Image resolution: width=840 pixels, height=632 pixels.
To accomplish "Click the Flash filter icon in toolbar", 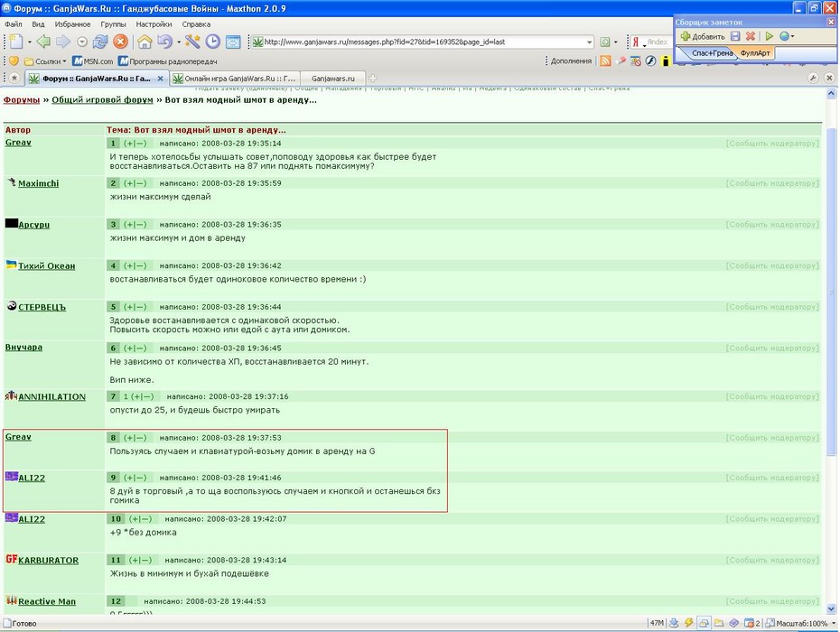I will pyautogui.click(x=650, y=61).
